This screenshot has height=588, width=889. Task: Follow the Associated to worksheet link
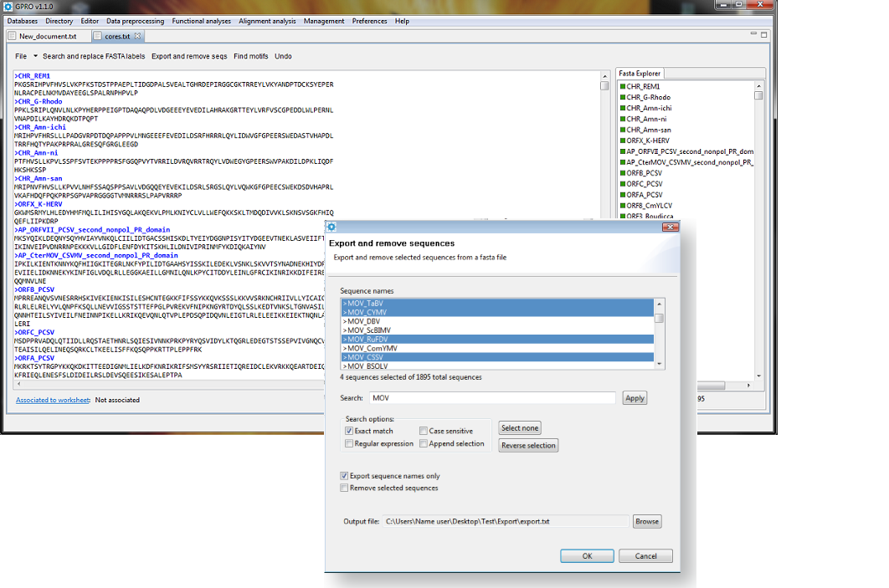52,400
